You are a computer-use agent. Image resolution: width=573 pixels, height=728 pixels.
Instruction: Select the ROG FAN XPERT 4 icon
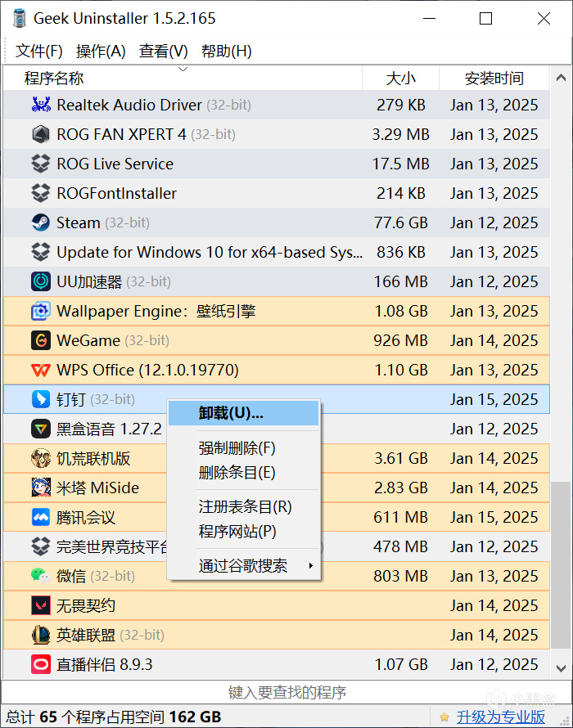pos(41,134)
